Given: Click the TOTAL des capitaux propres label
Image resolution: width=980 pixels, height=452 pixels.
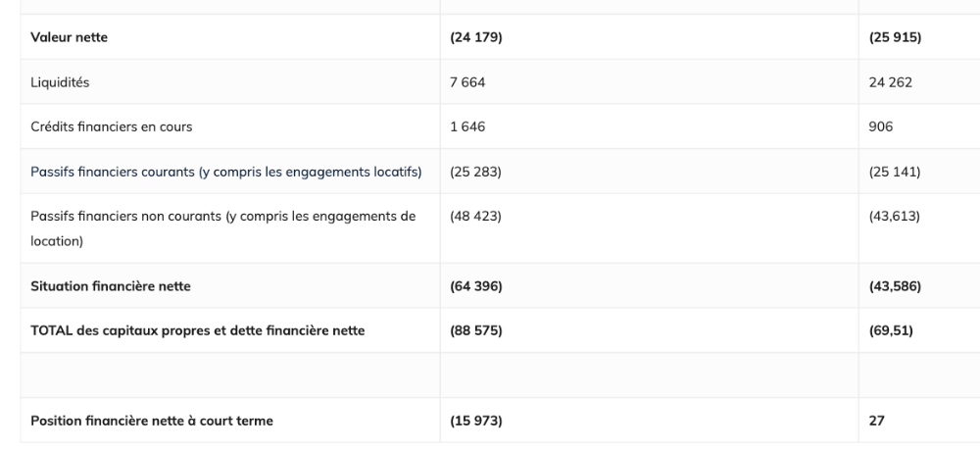Looking at the screenshot, I should [x=198, y=330].
